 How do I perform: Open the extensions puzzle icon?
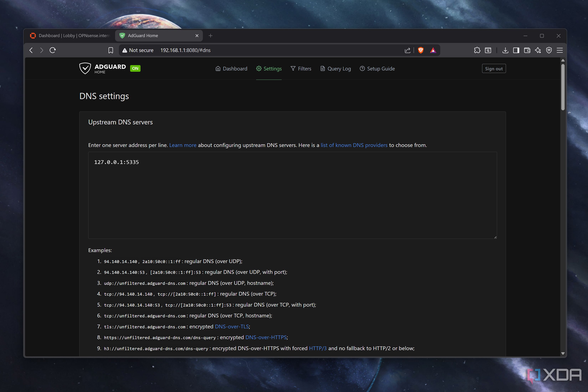(x=477, y=50)
